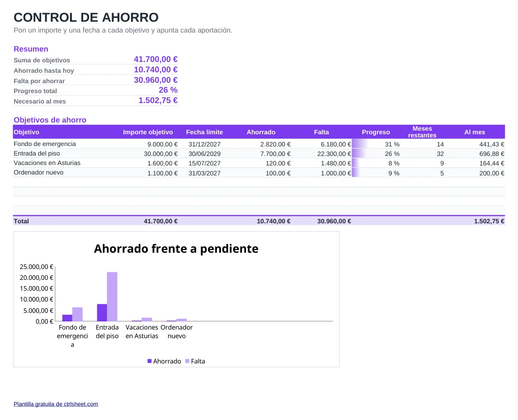Screen dimensions: 518x420
Task: Click the Necesario al mes label
Action: [40, 101]
